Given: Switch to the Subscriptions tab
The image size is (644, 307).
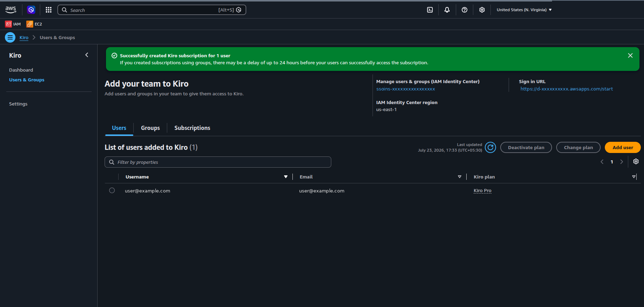Looking at the screenshot, I should click(192, 128).
